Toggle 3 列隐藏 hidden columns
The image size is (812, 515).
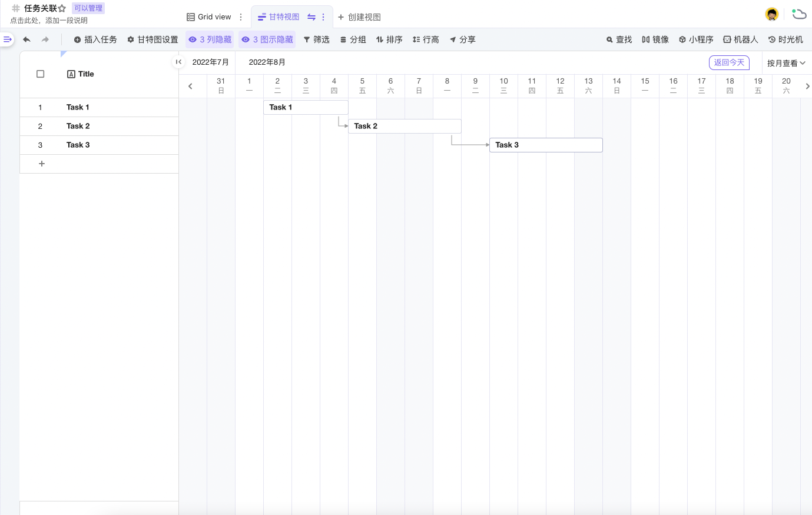[x=210, y=39]
